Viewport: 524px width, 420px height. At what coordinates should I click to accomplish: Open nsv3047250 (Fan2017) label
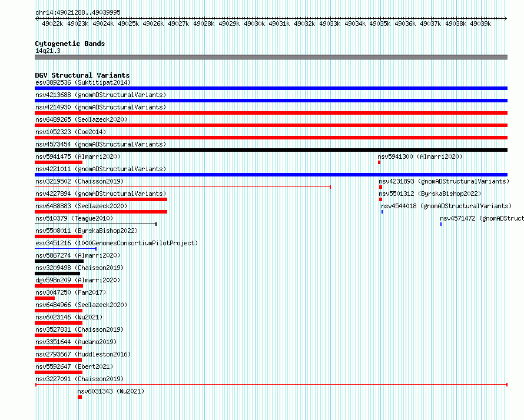coord(71,292)
